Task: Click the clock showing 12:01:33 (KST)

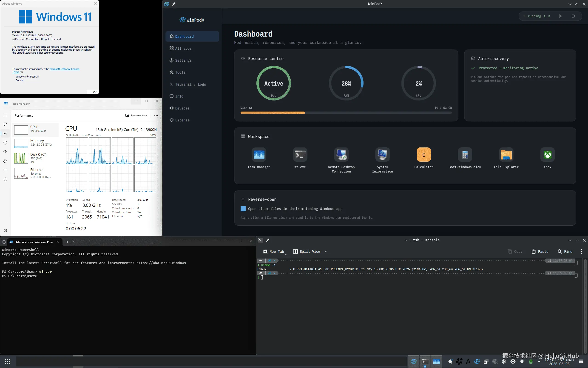Action: pos(559,362)
